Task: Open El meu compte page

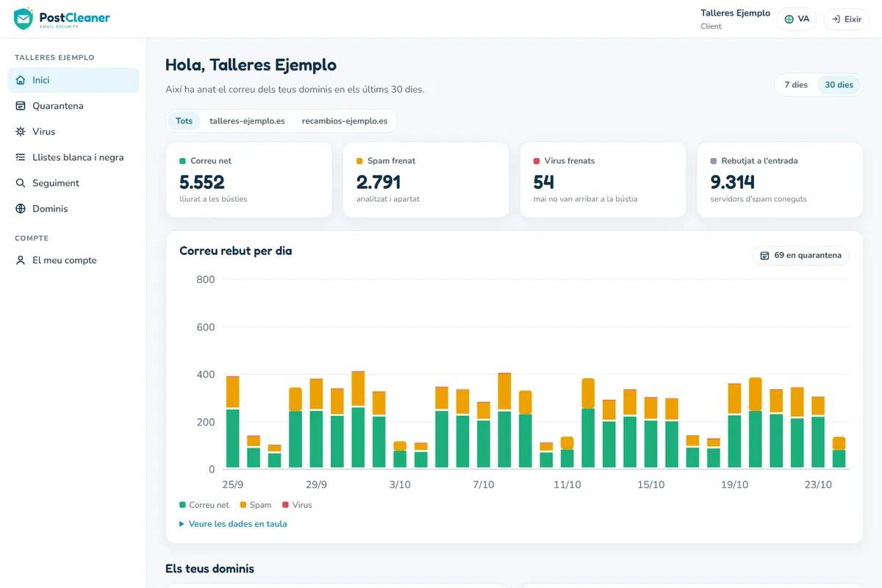Action: click(73, 260)
